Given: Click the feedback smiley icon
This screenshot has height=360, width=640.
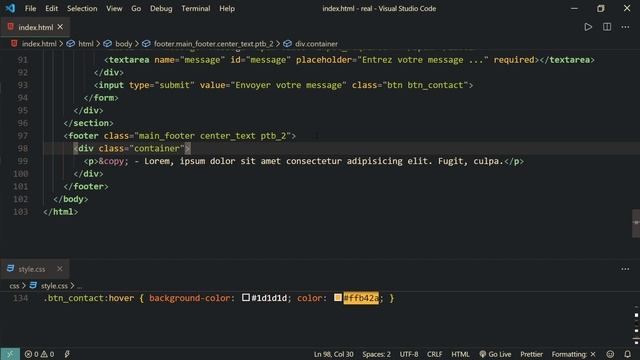Looking at the screenshot, I should point(610,354).
